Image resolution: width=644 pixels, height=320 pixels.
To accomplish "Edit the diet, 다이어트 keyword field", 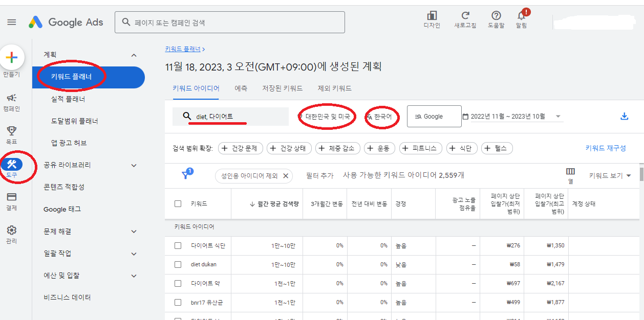I will tap(230, 117).
